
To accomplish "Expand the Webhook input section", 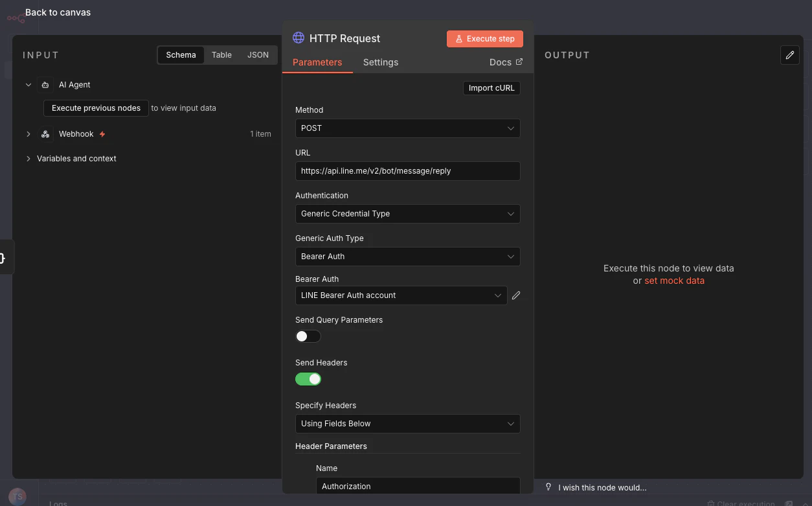I will [x=28, y=134].
